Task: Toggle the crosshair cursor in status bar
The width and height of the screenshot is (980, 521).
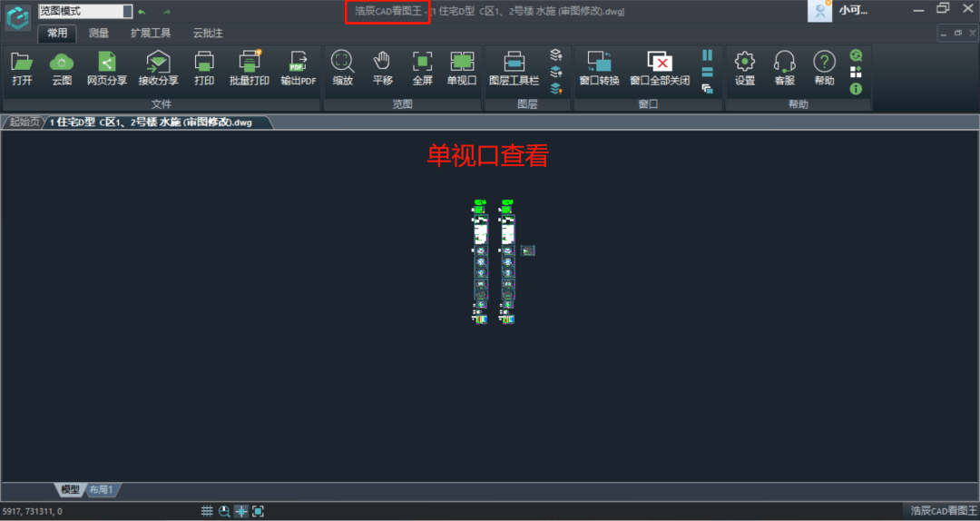Action: (241, 511)
